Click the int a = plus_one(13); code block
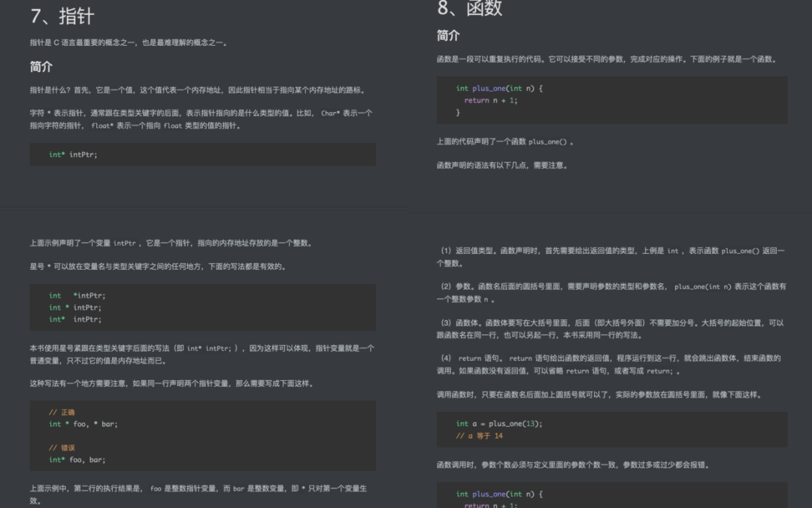The width and height of the screenshot is (812, 508). [613, 430]
